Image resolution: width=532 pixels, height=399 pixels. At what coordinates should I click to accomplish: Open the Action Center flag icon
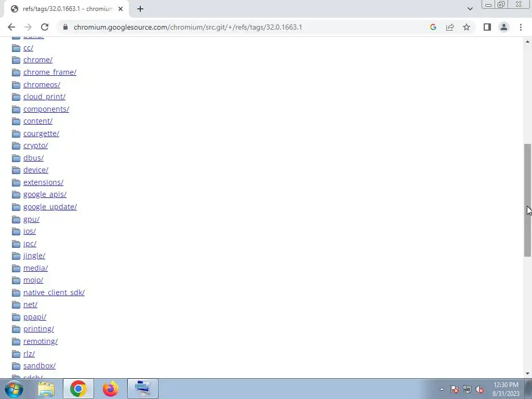pos(455,389)
